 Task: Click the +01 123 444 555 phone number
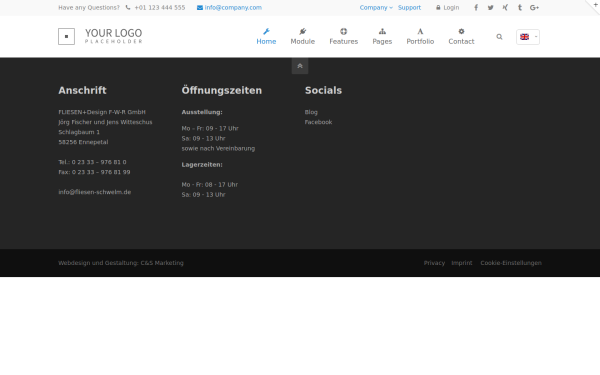(x=160, y=8)
